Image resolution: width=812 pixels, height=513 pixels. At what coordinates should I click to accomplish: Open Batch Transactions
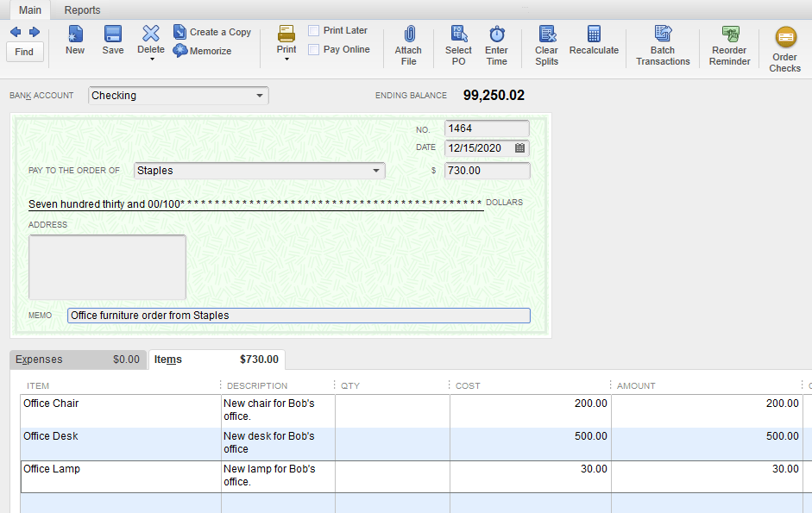tap(663, 34)
